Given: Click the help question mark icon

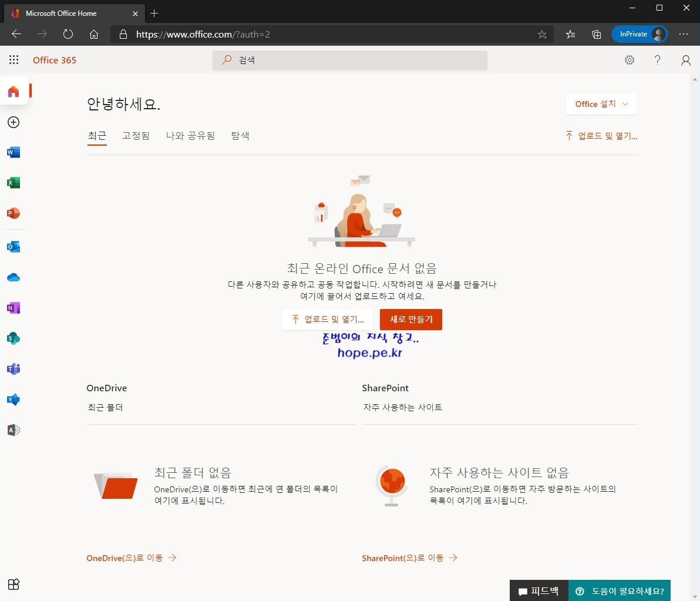Looking at the screenshot, I should point(657,60).
